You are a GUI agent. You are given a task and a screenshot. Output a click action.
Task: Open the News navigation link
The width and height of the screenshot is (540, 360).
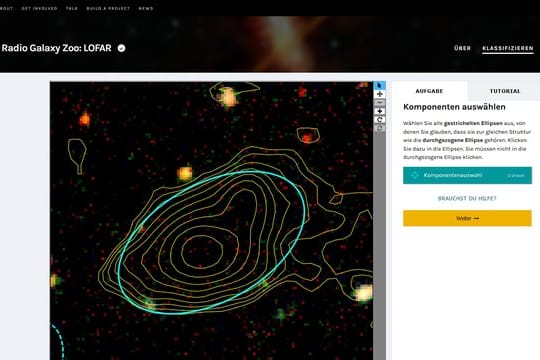point(146,8)
